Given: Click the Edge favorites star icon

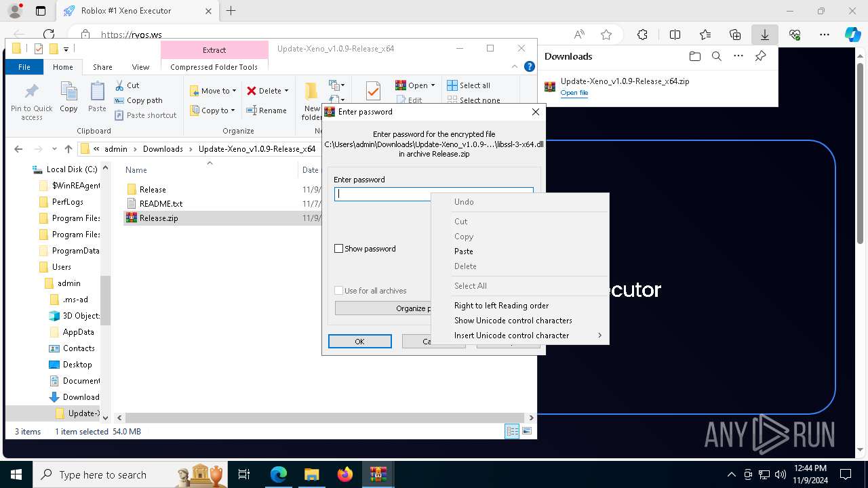Looking at the screenshot, I should (x=606, y=35).
